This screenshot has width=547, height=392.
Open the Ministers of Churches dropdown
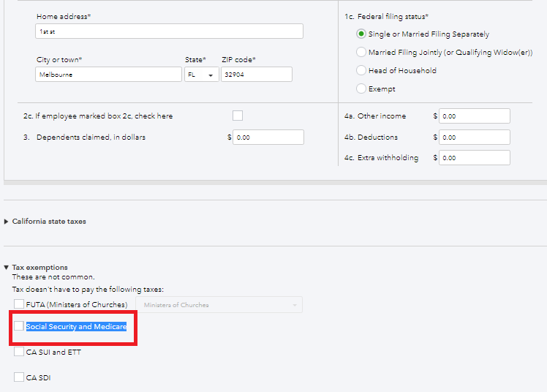tap(219, 305)
